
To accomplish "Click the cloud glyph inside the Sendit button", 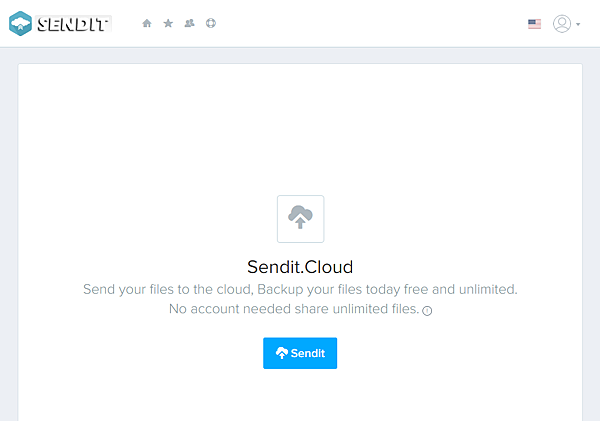I will coord(282,353).
